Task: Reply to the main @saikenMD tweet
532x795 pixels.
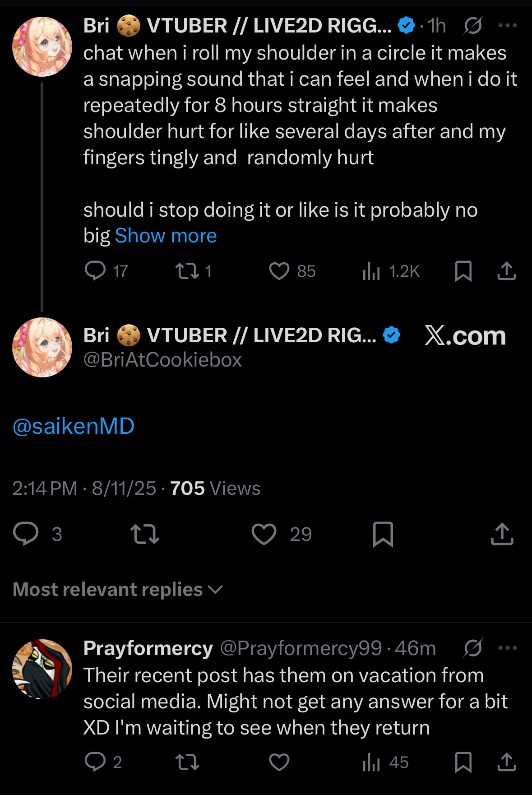Action: click(x=26, y=534)
